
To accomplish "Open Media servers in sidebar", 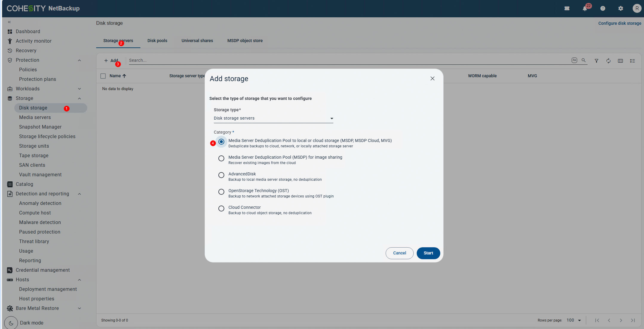I will (x=35, y=118).
